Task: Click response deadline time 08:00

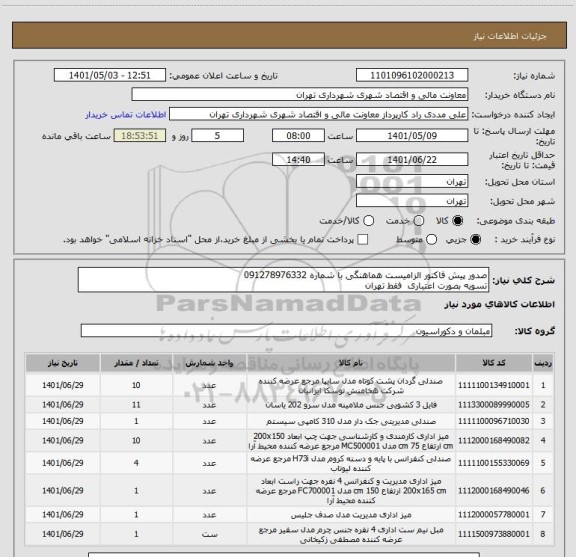Action: pyautogui.click(x=298, y=136)
